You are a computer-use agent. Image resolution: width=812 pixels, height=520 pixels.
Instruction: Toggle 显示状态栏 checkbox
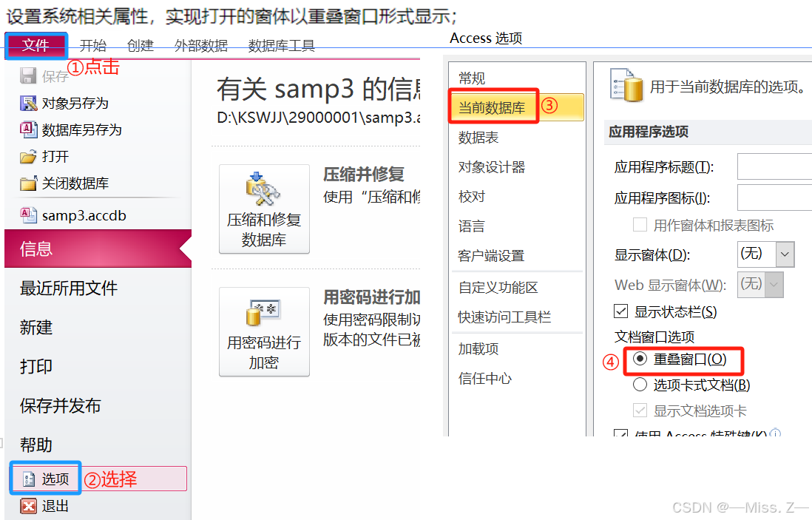click(x=620, y=311)
